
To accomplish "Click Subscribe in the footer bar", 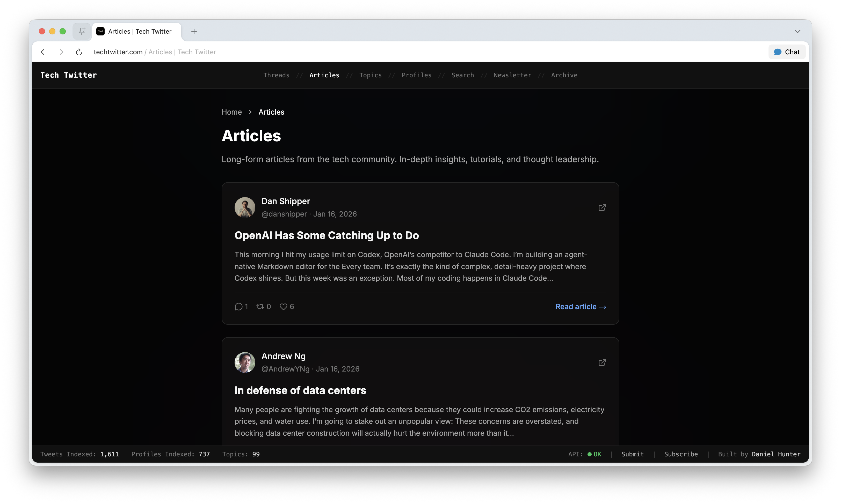I will pyautogui.click(x=681, y=454).
